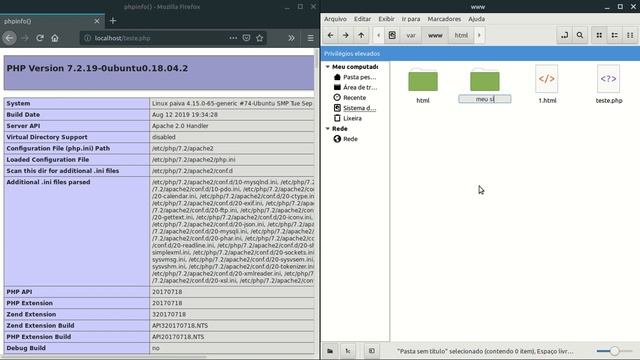Close the phpinfo() tab
This screenshot has height=360, width=640.
click(x=97, y=21)
